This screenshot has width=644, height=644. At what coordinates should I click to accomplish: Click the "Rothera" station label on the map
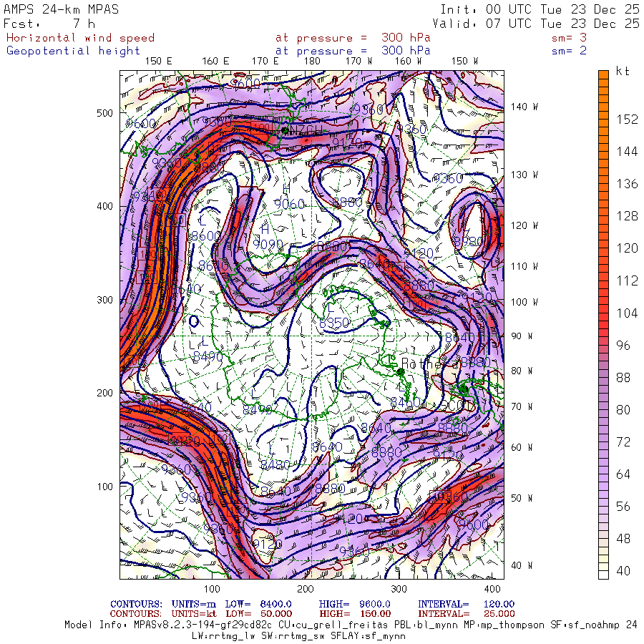pos(429,364)
